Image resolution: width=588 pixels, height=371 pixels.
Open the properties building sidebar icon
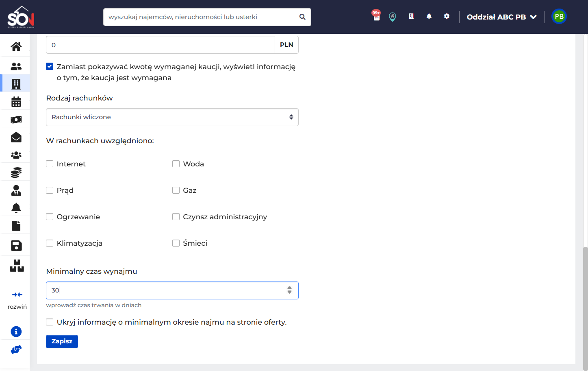pos(16,84)
